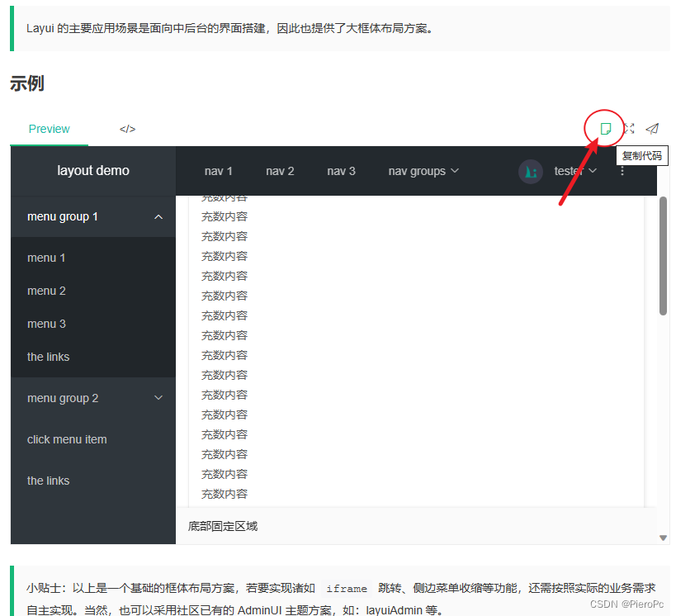Click the 底部固定区域 footer text
This screenshot has height=616, width=676.
223,526
